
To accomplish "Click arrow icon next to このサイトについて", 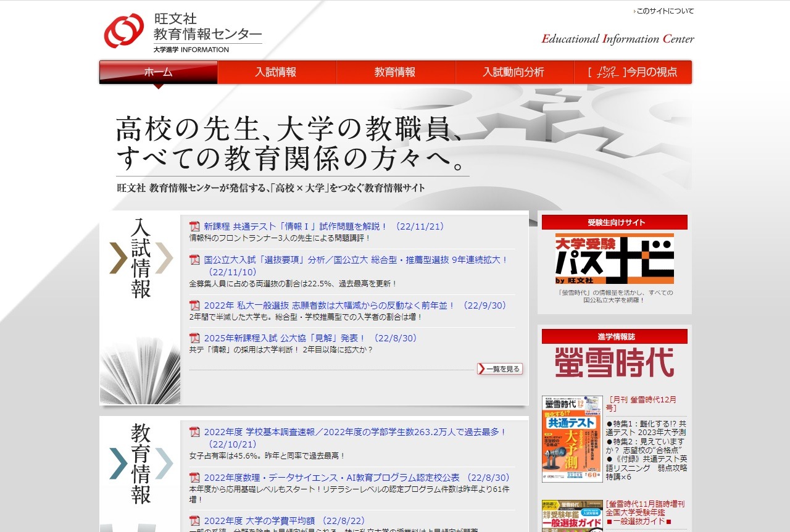I will pos(634,11).
